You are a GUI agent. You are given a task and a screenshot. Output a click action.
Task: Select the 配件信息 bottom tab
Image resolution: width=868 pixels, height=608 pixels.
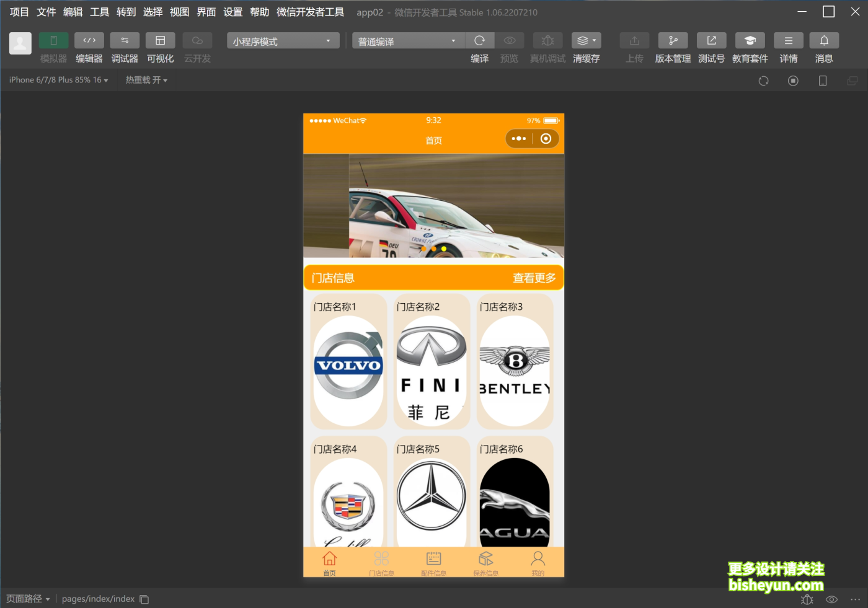(x=433, y=563)
